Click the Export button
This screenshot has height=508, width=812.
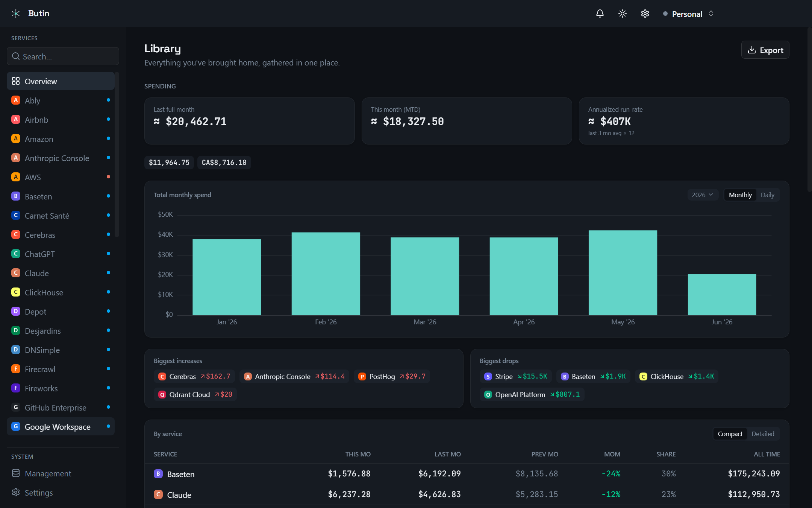click(x=765, y=50)
